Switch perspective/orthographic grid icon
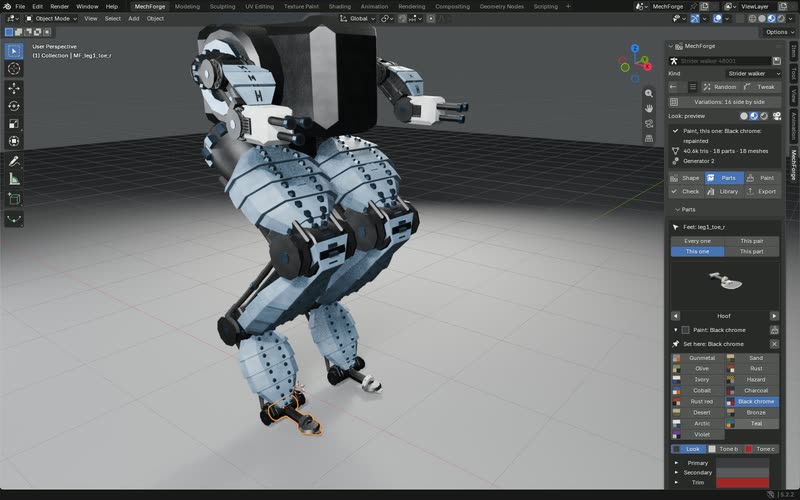This screenshot has height=500, width=800. click(x=648, y=138)
